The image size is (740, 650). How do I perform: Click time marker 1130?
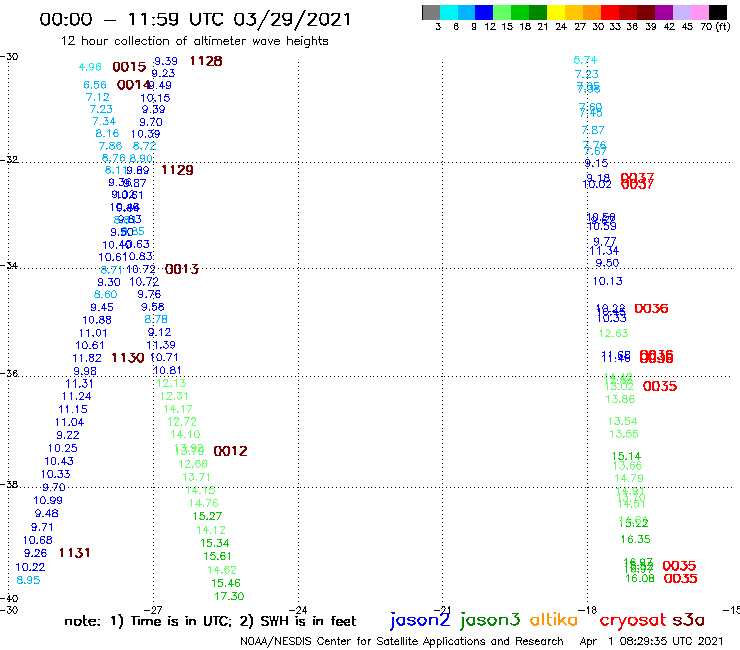pyautogui.click(x=127, y=358)
